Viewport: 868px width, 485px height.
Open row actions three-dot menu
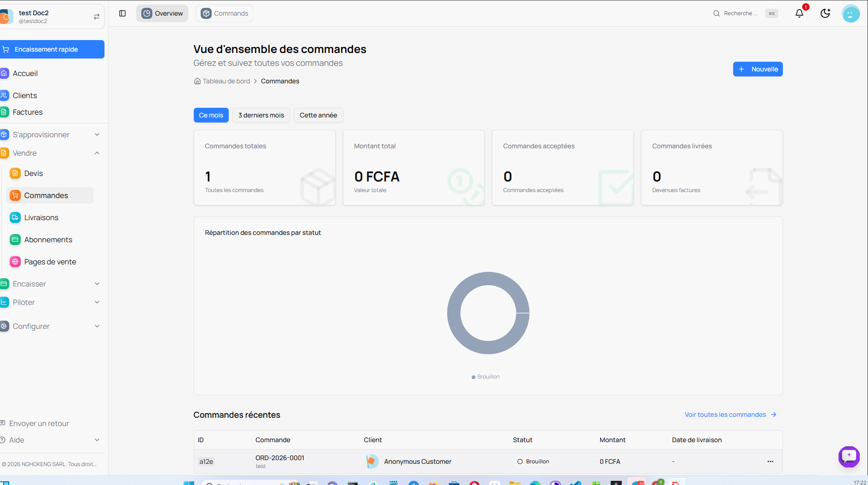click(770, 462)
